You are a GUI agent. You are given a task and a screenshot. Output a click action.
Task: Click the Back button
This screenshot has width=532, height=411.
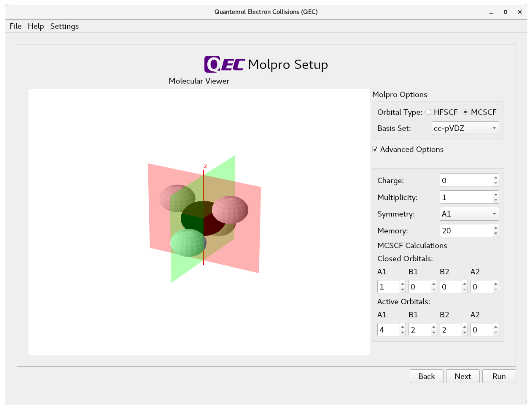coord(426,376)
